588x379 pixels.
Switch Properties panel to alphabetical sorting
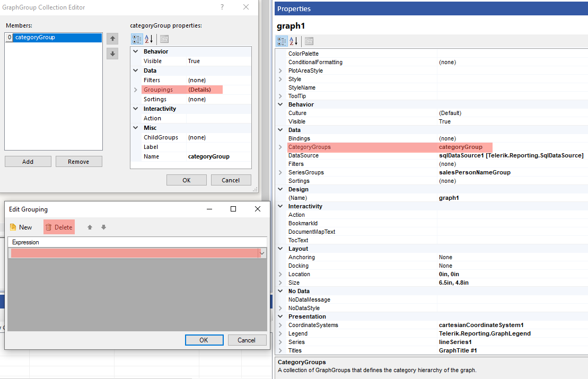[x=292, y=41]
